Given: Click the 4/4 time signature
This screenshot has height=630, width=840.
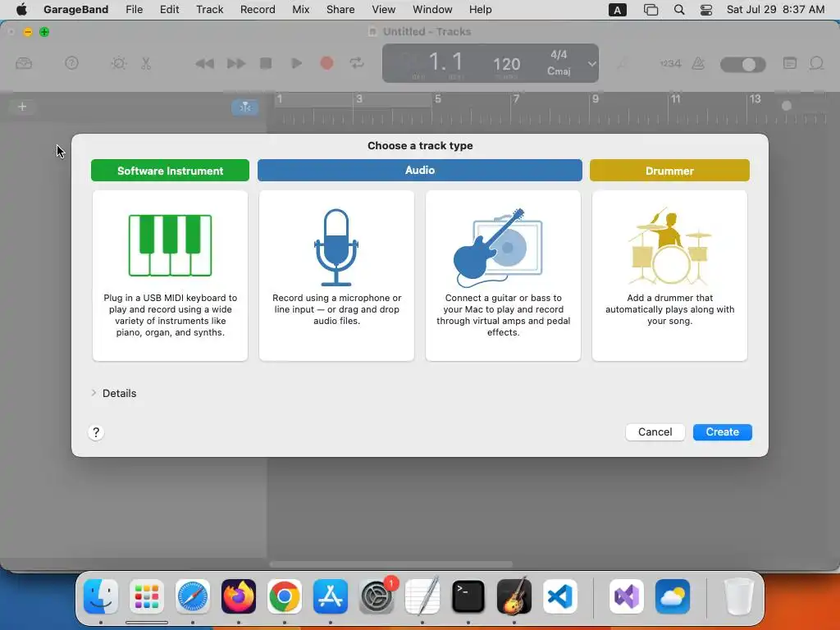Looking at the screenshot, I should 558,55.
